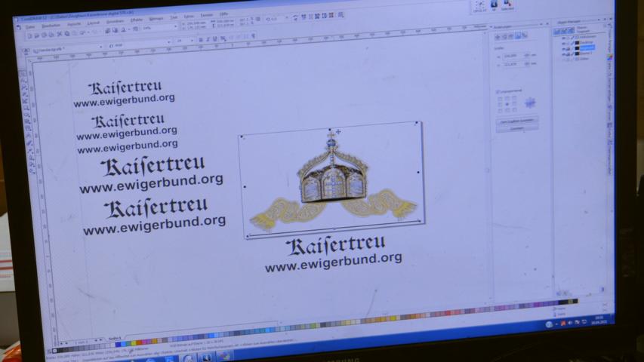Select the Rotate tab icon in Transformations docker

point(504,37)
